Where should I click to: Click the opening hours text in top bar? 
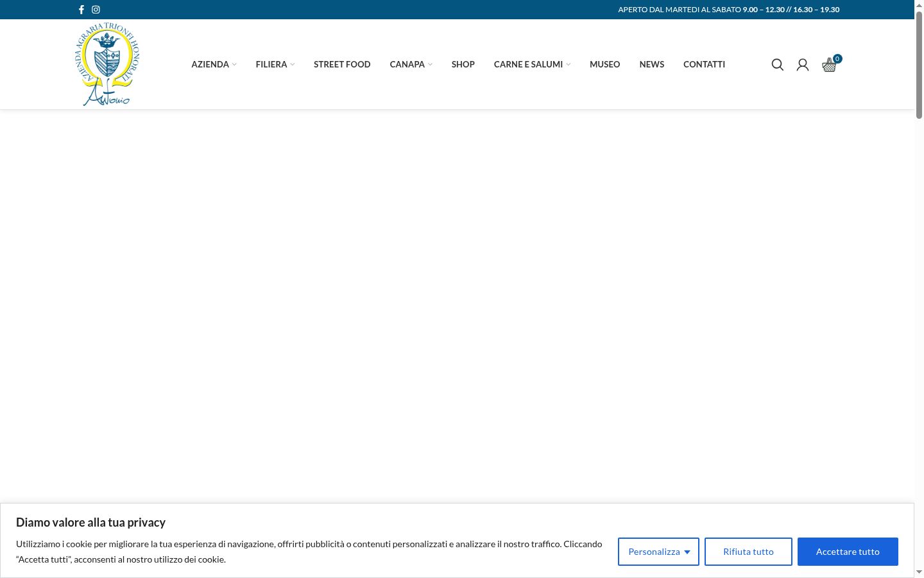[728, 10]
